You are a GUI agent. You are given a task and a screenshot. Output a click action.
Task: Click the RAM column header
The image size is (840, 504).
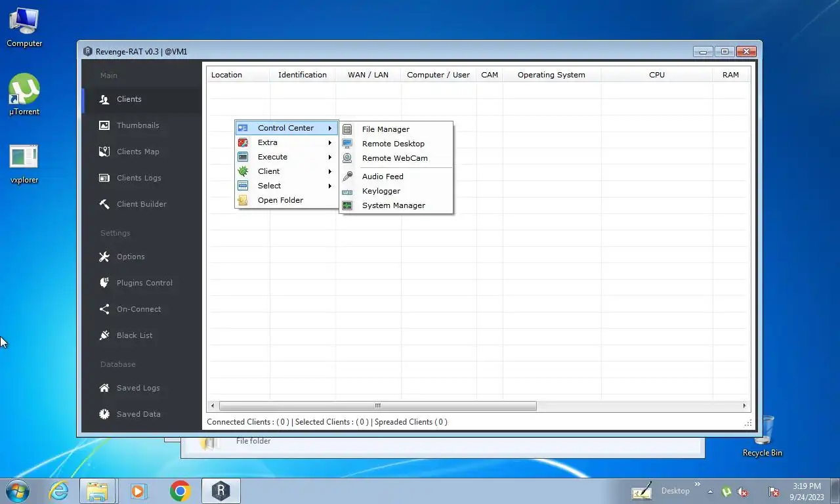coord(730,75)
